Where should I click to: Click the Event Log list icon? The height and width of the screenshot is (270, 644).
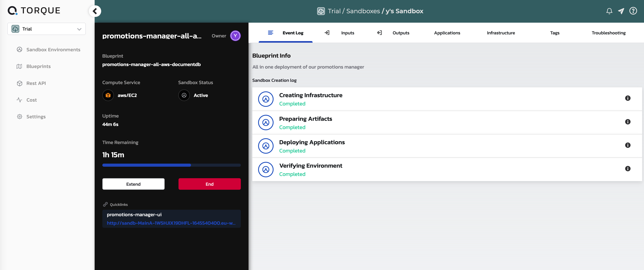270,33
